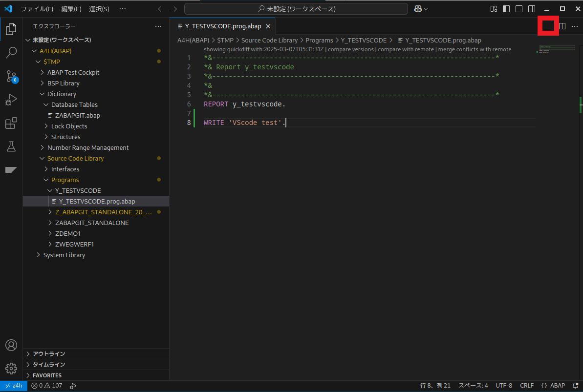The image size is (583, 392).
Task: Open the Manage settings gear icon
Action: point(11,369)
